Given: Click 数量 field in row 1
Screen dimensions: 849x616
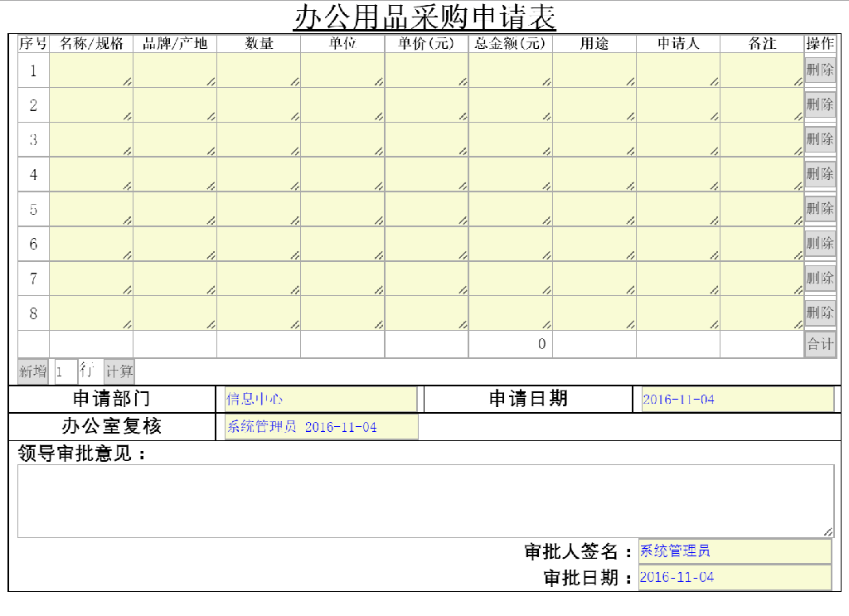Looking at the screenshot, I should 259,70.
